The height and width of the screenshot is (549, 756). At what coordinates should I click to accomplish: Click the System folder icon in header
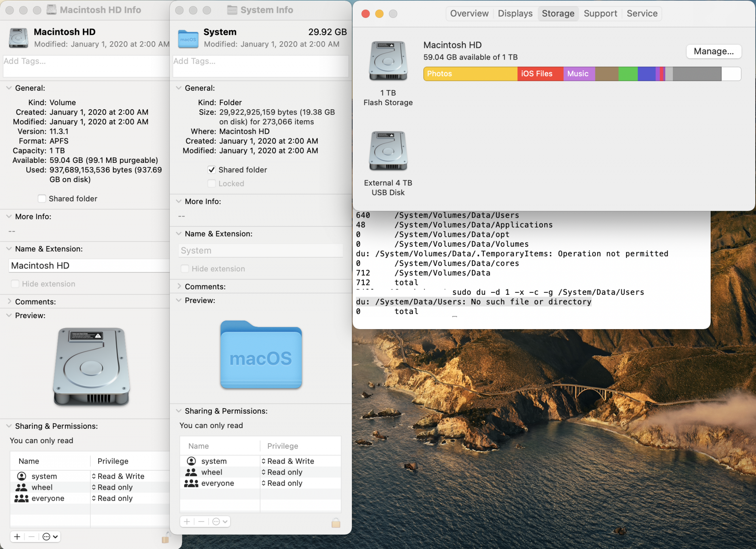tap(188, 38)
